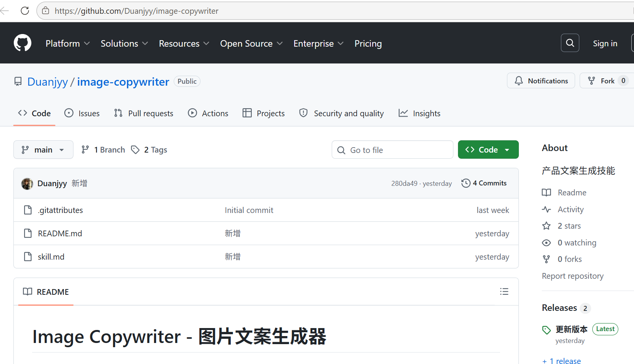Click the star icon beside 2 stars
Image resolution: width=634 pixels, height=364 pixels.
pos(546,226)
